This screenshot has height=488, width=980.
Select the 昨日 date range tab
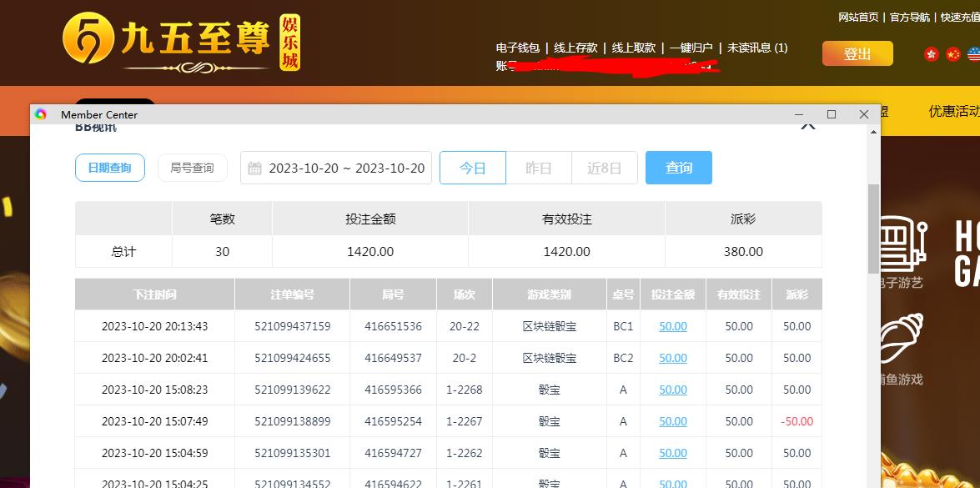tap(539, 168)
